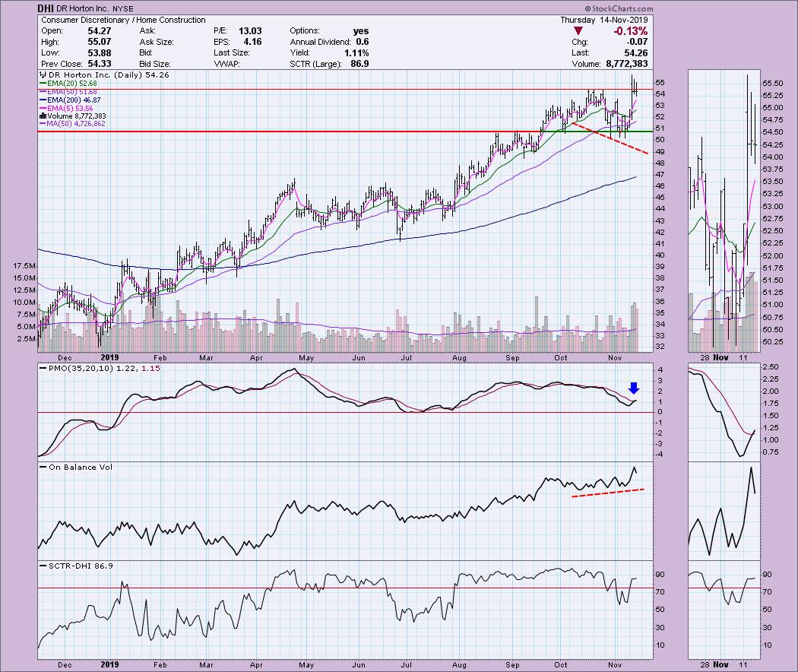Click the dark blue EMA(200) legend line marker
Viewport: 798px width, 672px height.
click(x=43, y=100)
